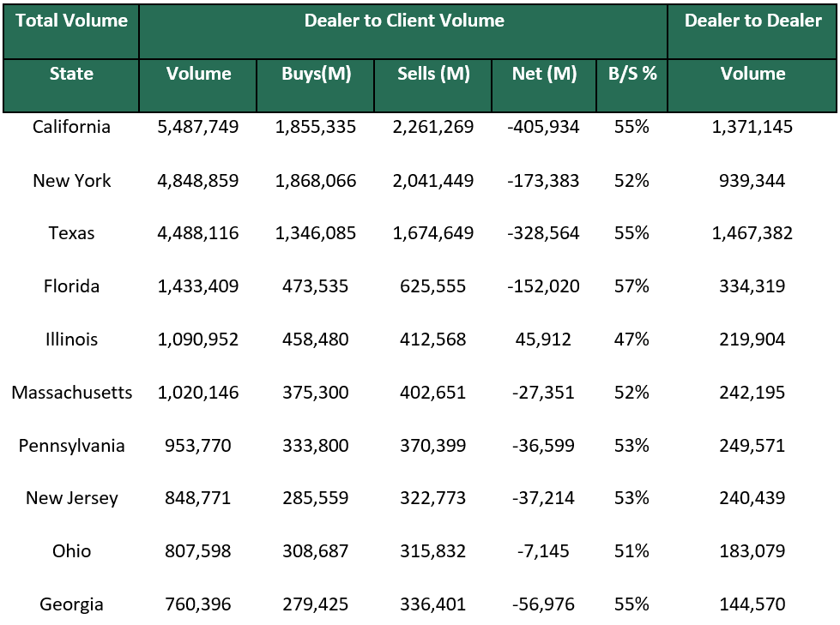Screen dimensions: 840x625
Task: Select New York buys 1,868,066
Action: coord(316,180)
